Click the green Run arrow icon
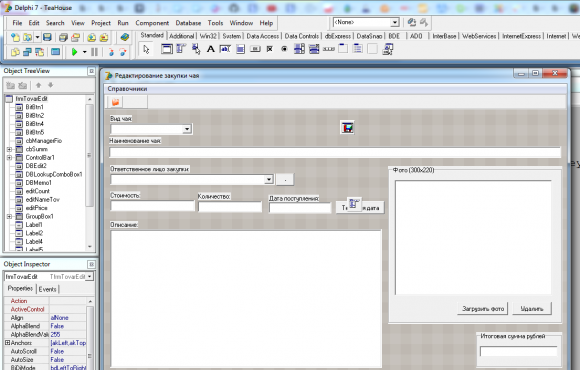 point(74,52)
